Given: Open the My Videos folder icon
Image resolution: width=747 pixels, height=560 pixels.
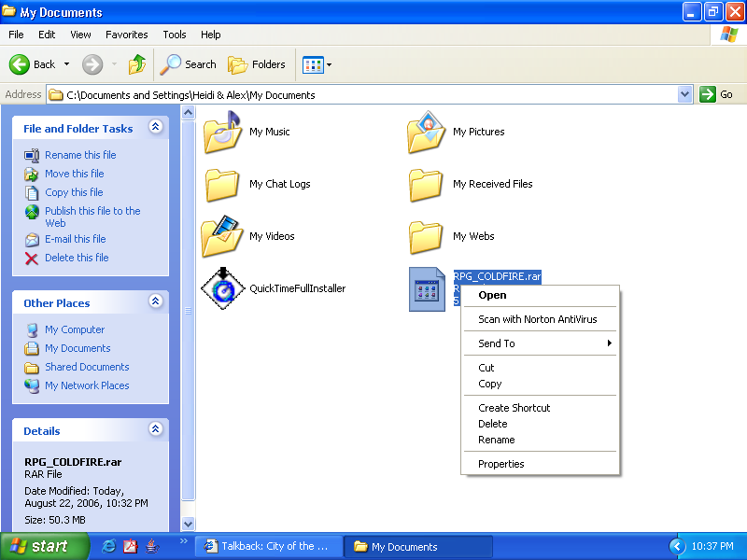Looking at the screenshot, I should click(x=222, y=237).
